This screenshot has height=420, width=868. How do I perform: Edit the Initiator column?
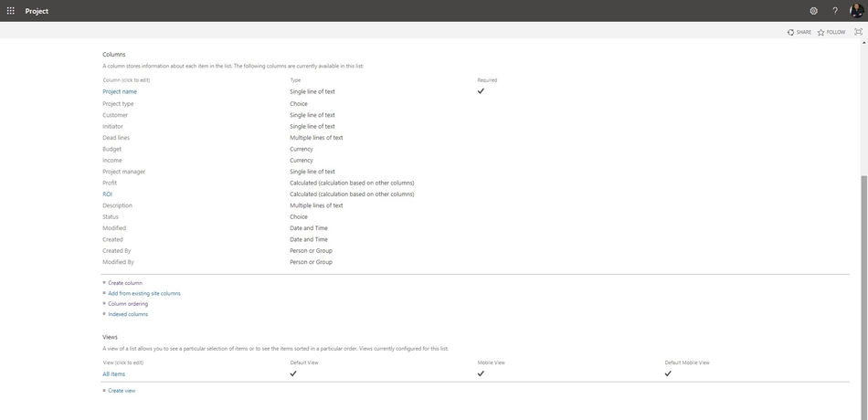tap(113, 127)
